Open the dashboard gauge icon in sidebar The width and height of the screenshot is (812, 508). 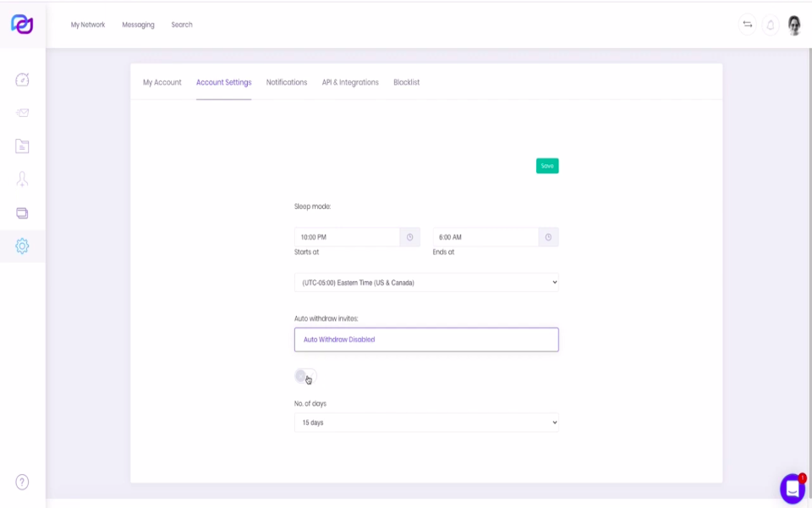pos(22,80)
